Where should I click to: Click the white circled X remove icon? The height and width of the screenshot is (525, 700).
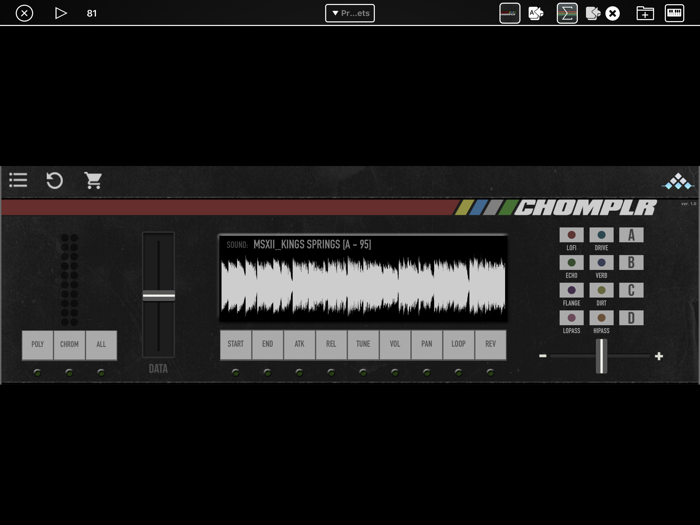[612, 14]
